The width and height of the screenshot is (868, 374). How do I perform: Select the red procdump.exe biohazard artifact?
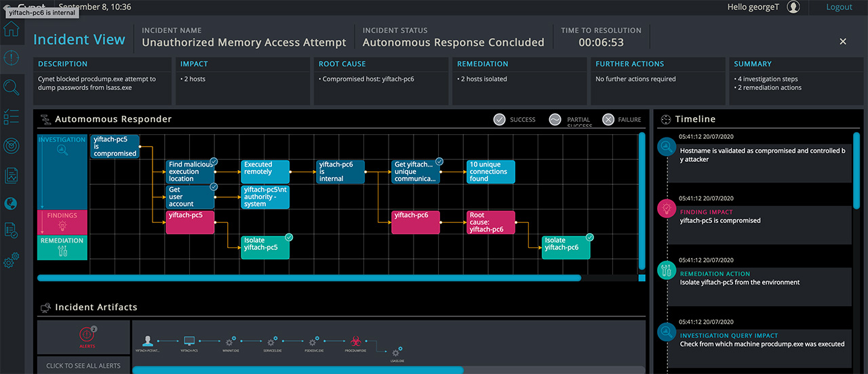tap(355, 341)
